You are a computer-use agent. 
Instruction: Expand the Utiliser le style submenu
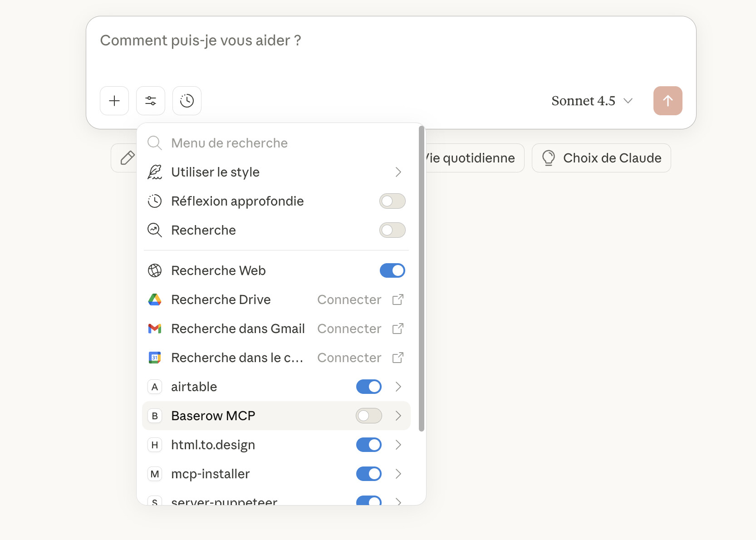click(x=398, y=172)
